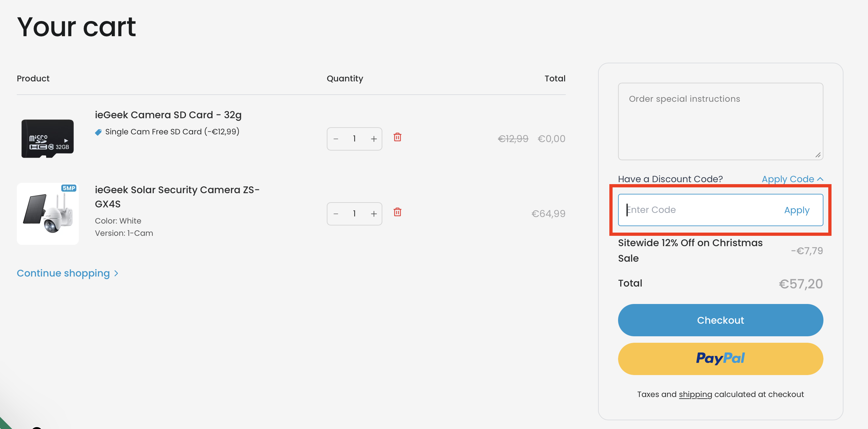This screenshot has height=429, width=868.
Task: Open ieGeek Camera SD Card product title
Action: click(168, 115)
